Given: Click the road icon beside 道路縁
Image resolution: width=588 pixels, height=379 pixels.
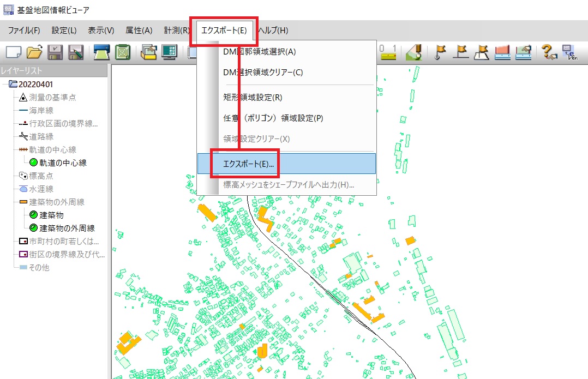Looking at the screenshot, I should coord(23,136).
